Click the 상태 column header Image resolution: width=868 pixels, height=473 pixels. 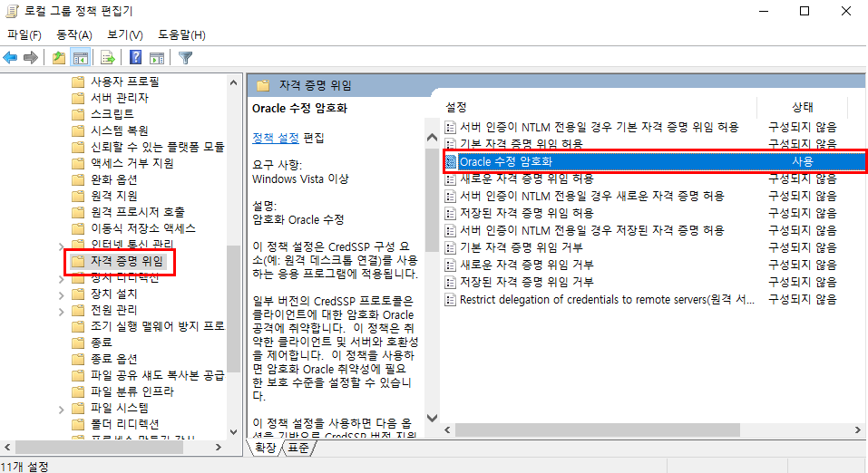point(802,107)
